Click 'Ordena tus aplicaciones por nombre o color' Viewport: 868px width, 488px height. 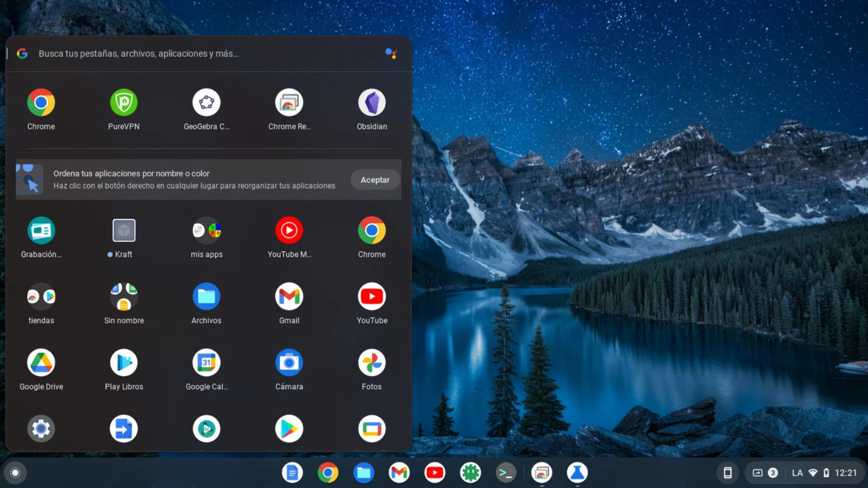[131, 173]
